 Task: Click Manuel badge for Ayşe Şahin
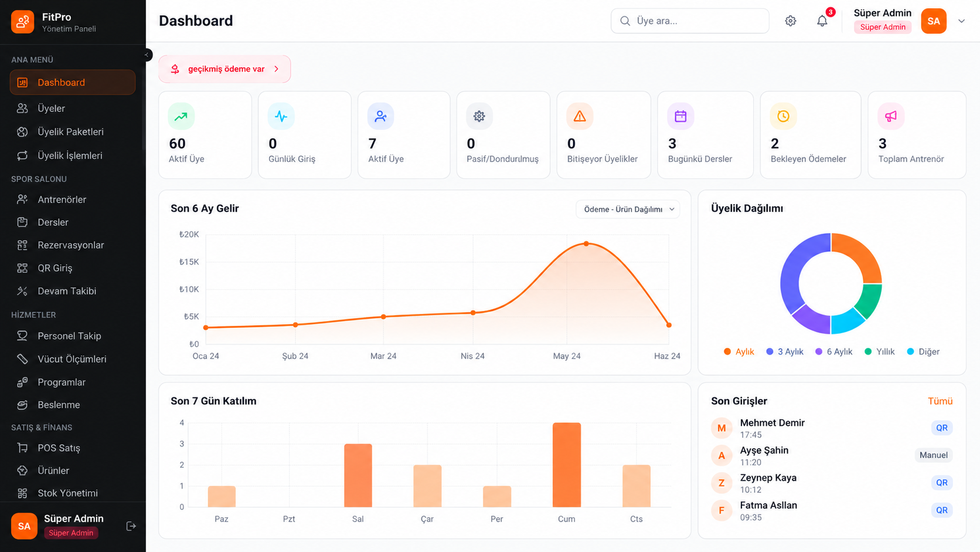pyautogui.click(x=934, y=455)
